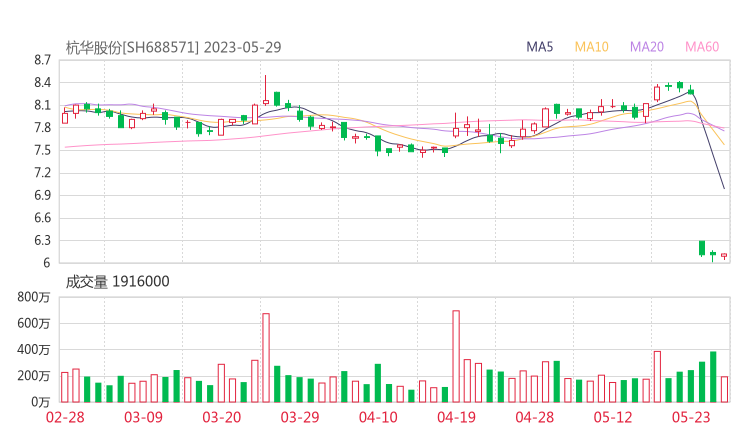This screenshot has height=440, width=740.
Task: Click the 成交量 1916000 volume label
Action: coord(117,282)
